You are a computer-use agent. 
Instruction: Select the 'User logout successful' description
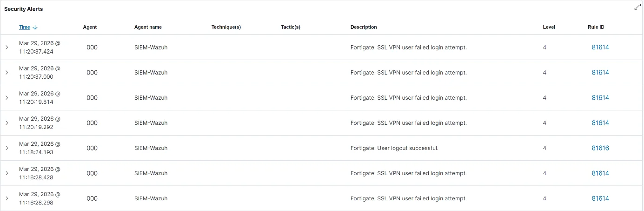click(x=395, y=148)
